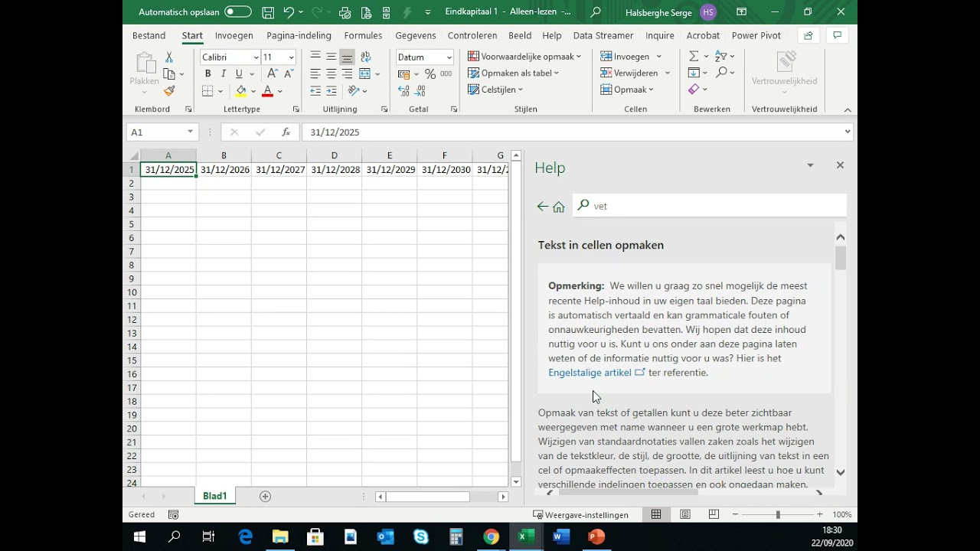Image resolution: width=980 pixels, height=551 pixels.
Task: Open the Datum number format dropdown
Action: [x=449, y=57]
